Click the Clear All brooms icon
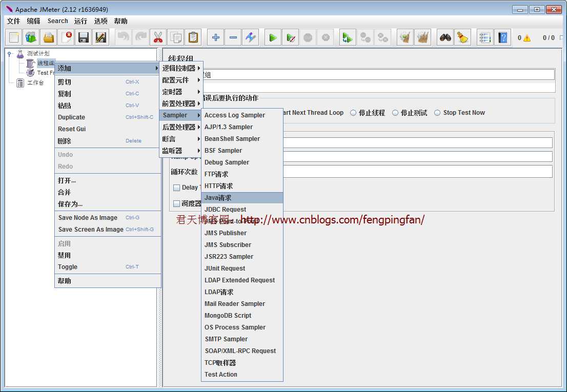567x392 pixels. [422, 37]
